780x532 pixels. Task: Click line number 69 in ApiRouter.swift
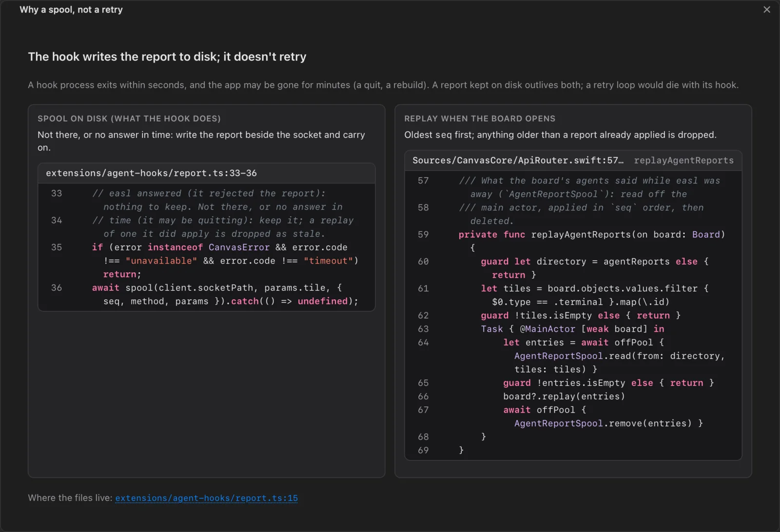[423, 450]
